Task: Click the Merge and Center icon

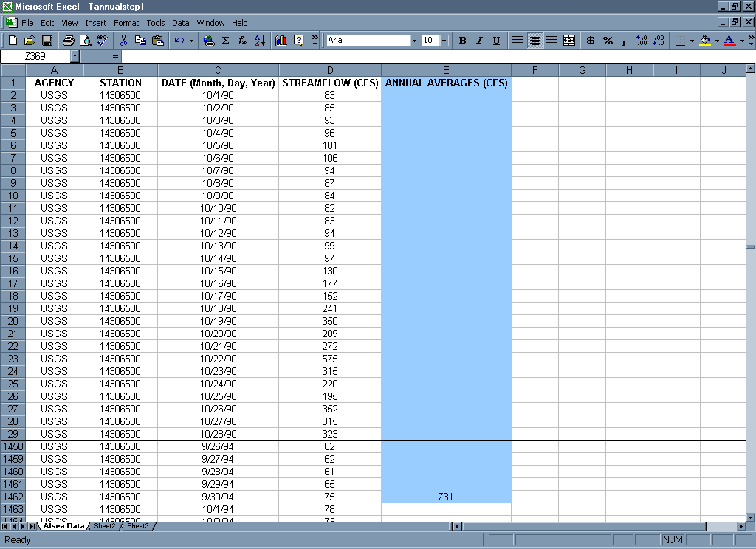Action: pos(569,41)
